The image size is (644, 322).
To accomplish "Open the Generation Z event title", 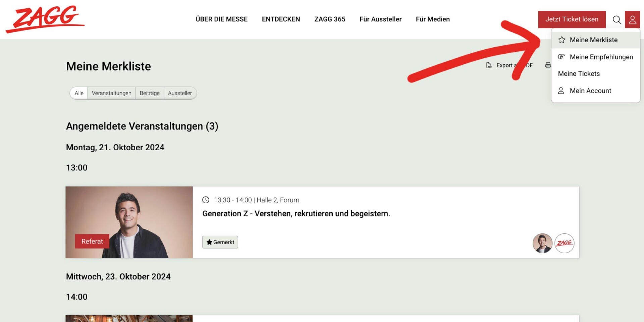I will (x=296, y=214).
